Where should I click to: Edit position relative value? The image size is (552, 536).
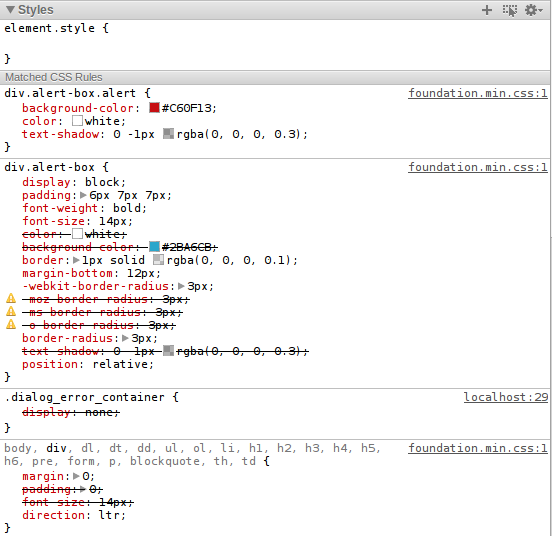click(x=120, y=364)
